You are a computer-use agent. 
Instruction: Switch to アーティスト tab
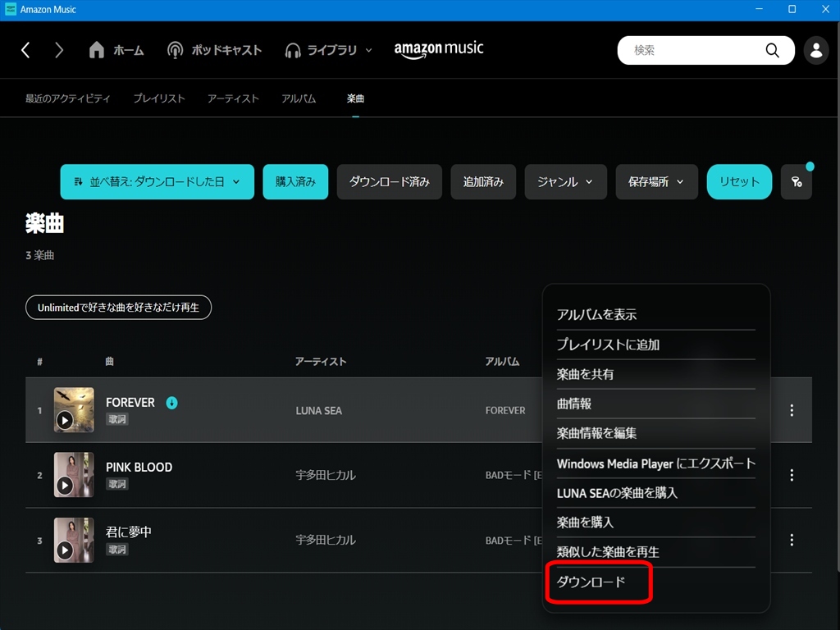pos(233,98)
